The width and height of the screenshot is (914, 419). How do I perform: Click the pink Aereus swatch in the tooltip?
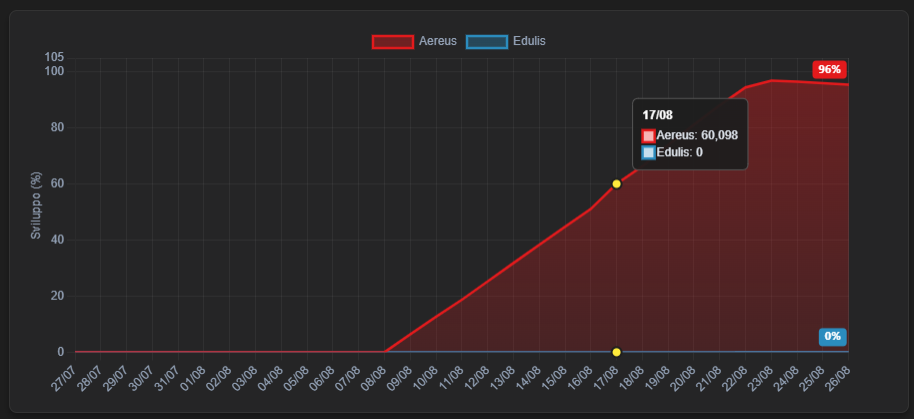pyautogui.click(x=649, y=136)
